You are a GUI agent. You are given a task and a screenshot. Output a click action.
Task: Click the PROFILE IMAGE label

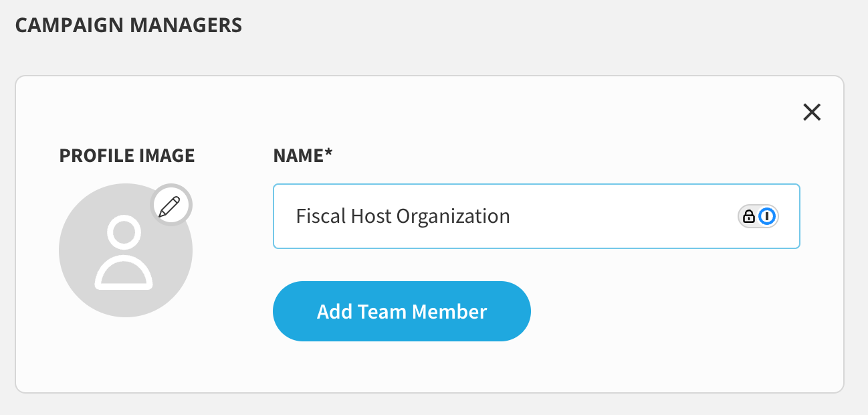pyautogui.click(x=127, y=156)
